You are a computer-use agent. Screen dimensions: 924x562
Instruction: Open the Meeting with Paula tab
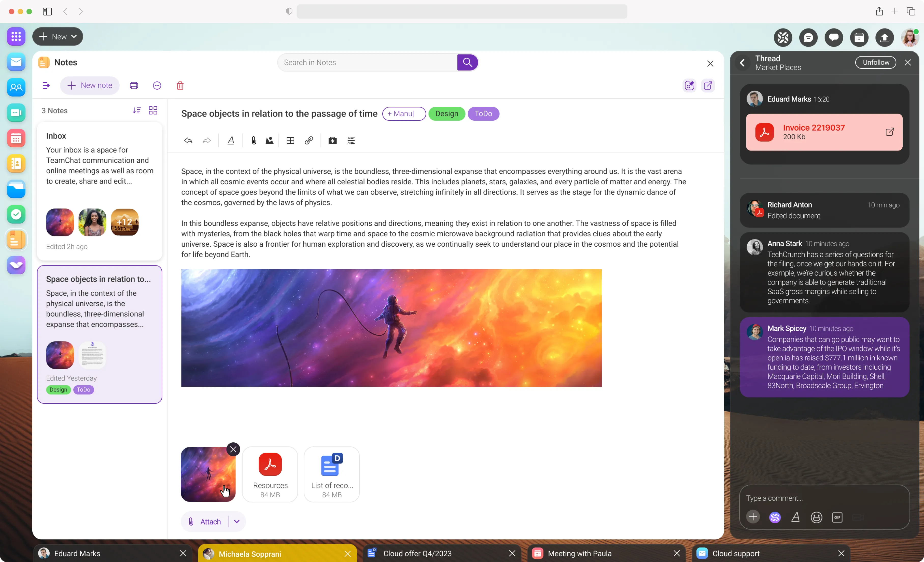pos(579,553)
